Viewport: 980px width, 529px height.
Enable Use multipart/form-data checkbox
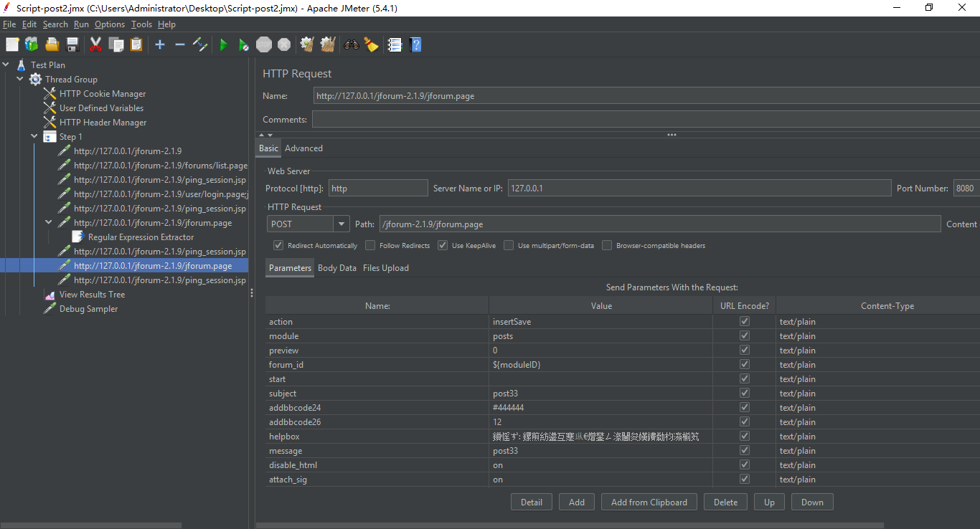(509, 245)
